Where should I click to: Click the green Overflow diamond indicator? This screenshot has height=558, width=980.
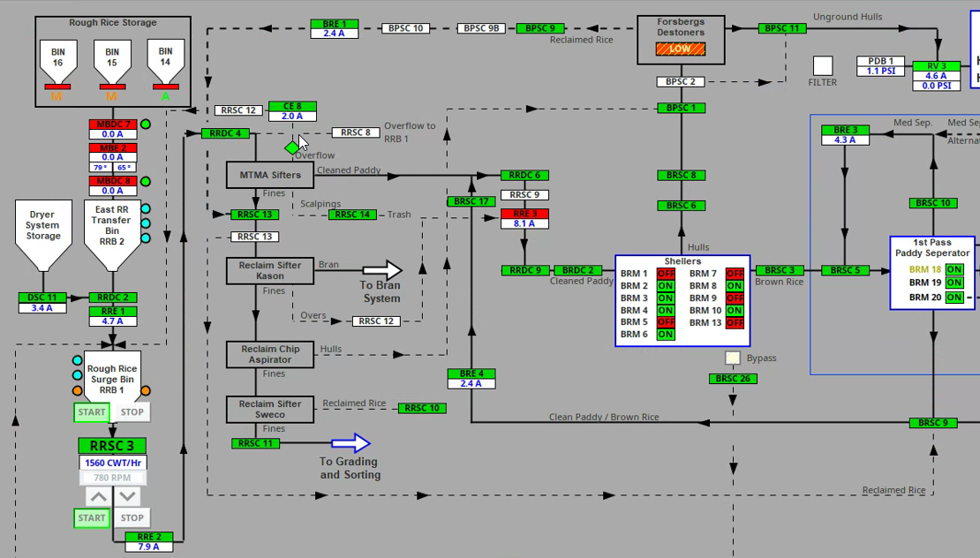click(292, 148)
